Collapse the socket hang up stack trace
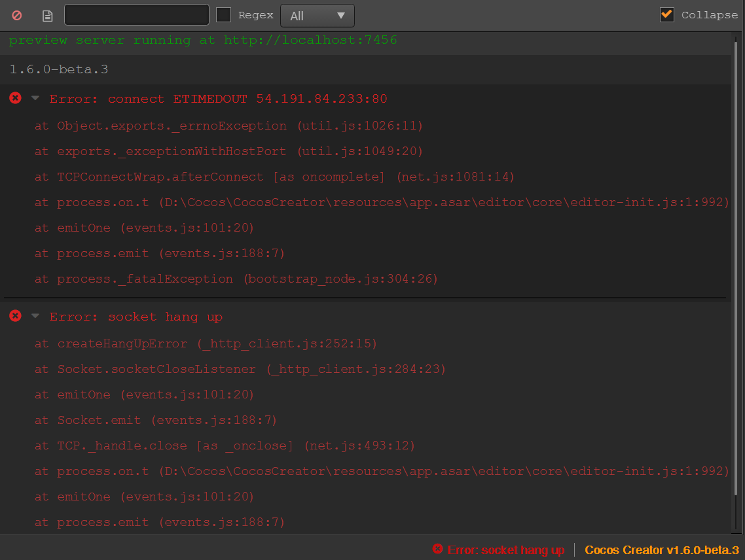The height and width of the screenshot is (560, 745). (x=35, y=316)
